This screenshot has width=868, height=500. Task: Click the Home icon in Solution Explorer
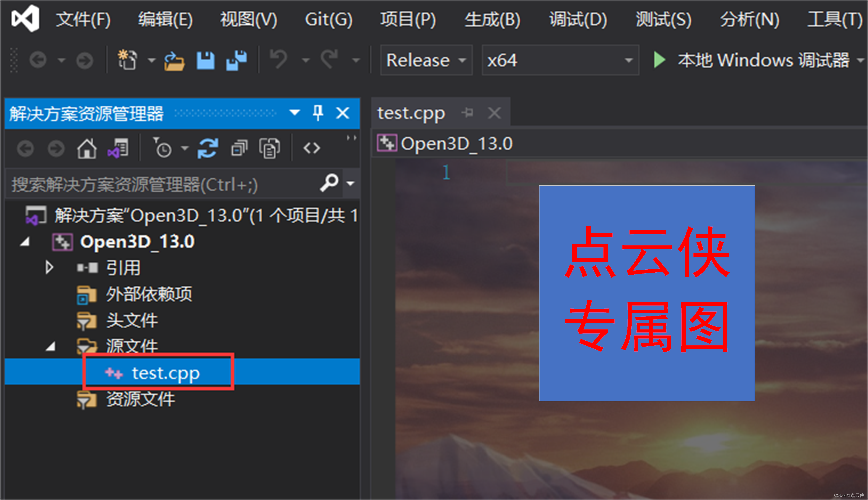pyautogui.click(x=87, y=148)
